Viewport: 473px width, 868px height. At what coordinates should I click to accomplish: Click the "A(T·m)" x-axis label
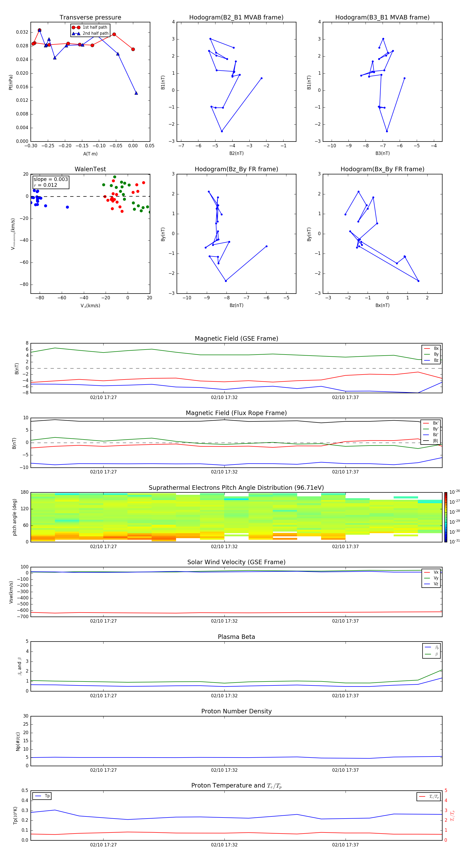(90, 154)
